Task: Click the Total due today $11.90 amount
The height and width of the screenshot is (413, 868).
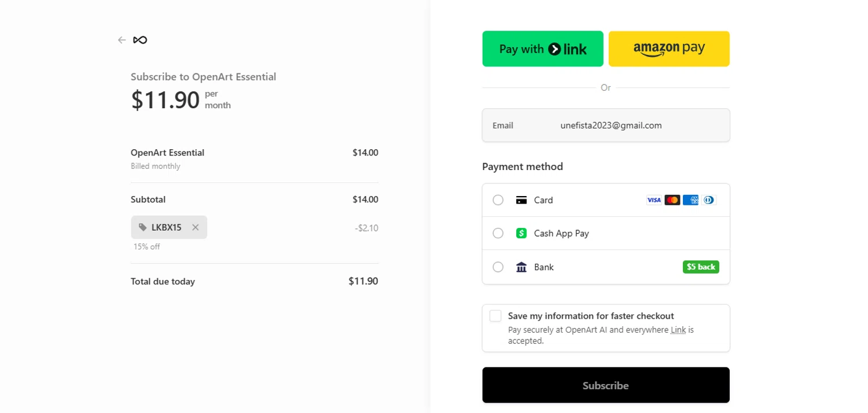Action: click(363, 281)
